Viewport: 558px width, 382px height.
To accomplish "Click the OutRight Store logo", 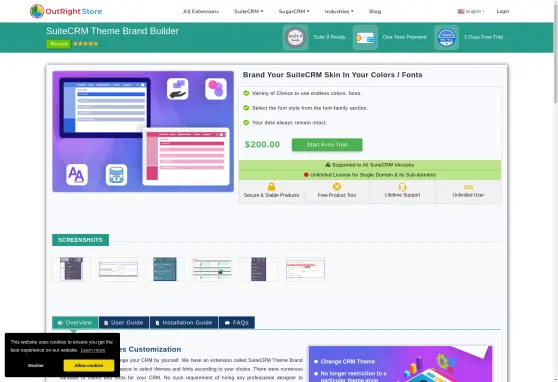I will click(66, 11).
